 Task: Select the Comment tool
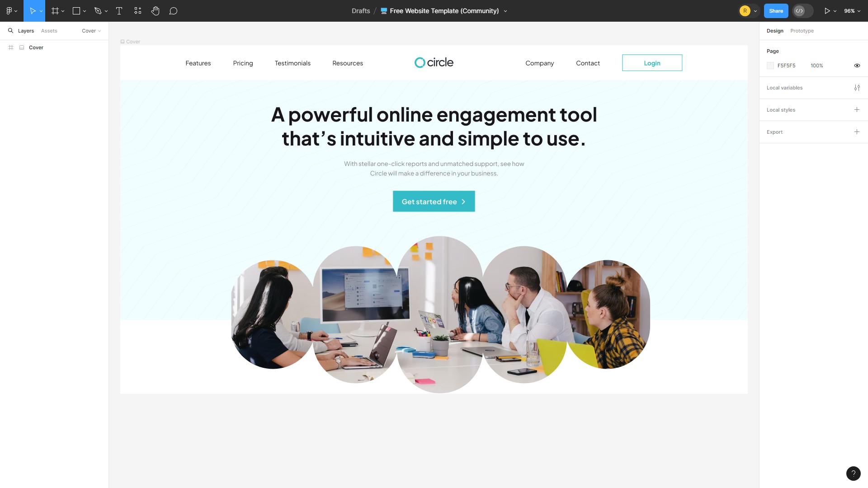173,11
